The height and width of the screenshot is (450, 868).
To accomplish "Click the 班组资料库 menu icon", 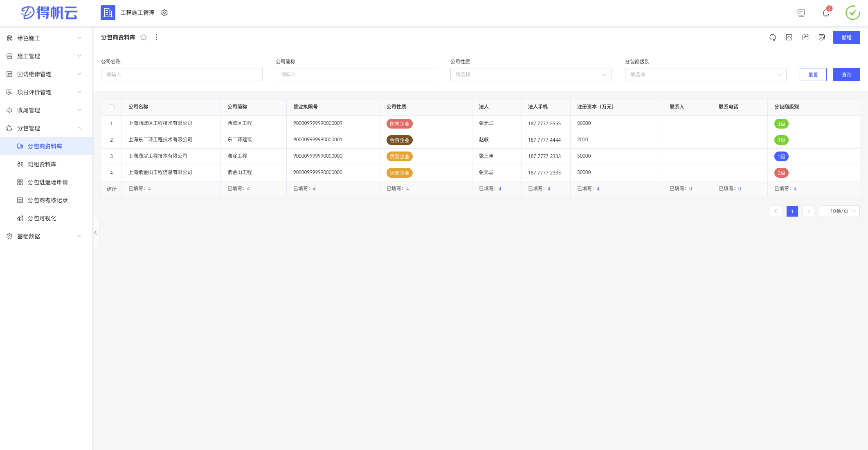I will tap(20, 164).
